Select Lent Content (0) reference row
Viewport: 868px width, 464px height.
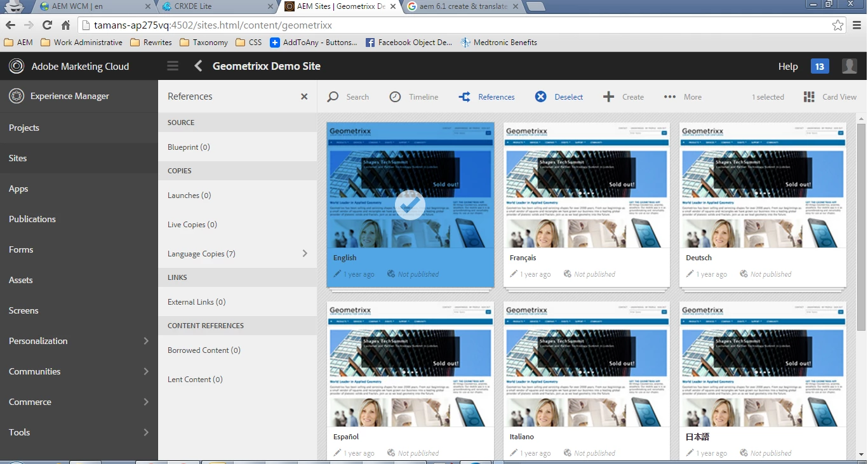pos(237,379)
